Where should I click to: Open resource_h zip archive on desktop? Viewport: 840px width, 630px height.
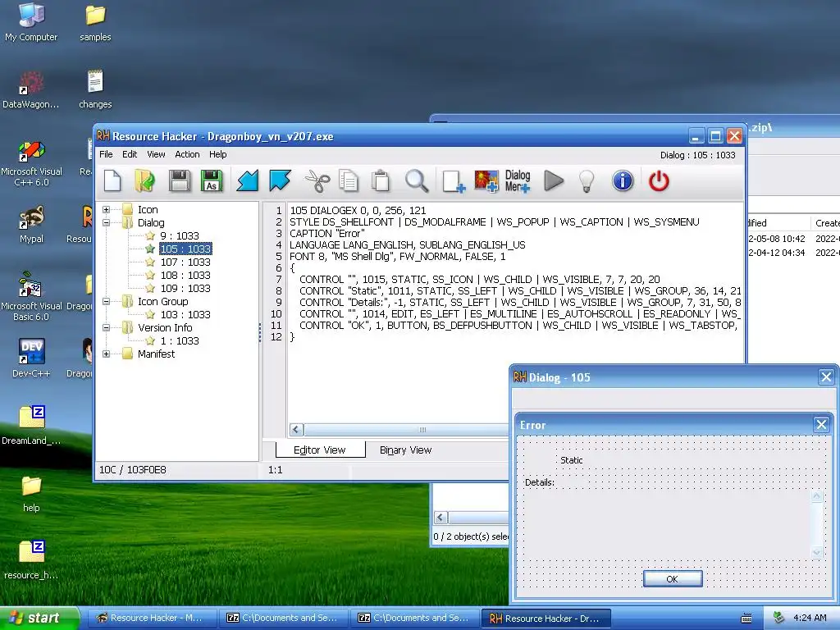31,559
